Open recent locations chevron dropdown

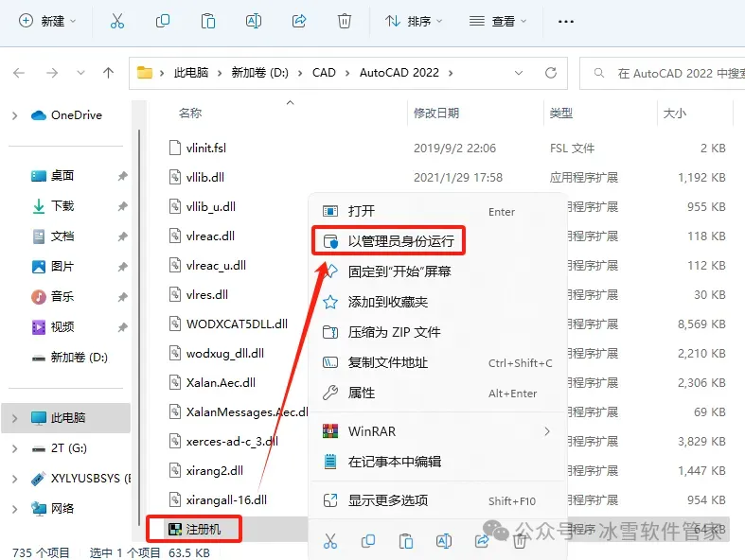(80, 73)
